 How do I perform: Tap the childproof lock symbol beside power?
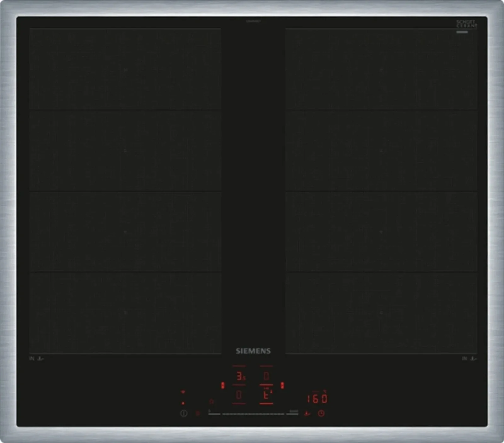click(x=198, y=413)
